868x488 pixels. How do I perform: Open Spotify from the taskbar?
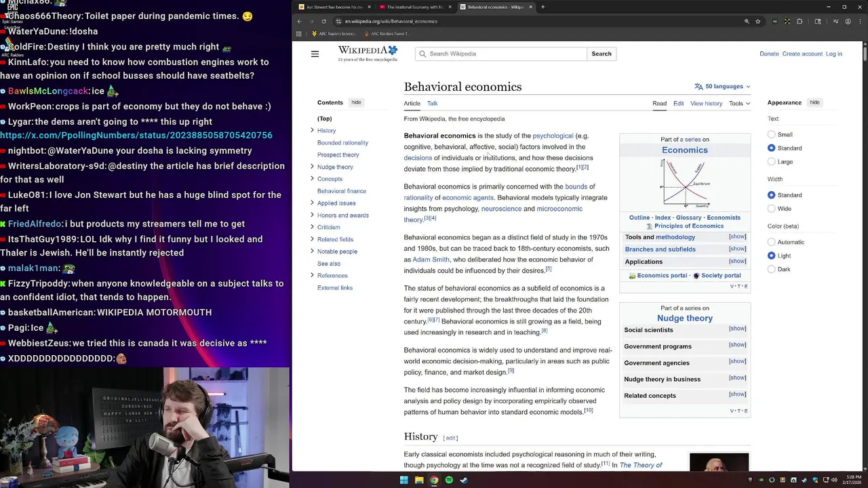(449, 480)
